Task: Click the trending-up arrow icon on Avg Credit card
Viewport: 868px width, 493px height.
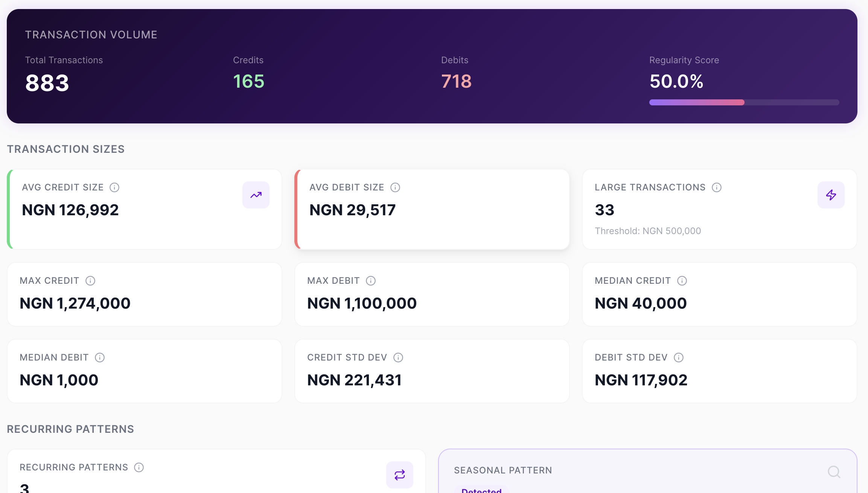Action: (256, 195)
